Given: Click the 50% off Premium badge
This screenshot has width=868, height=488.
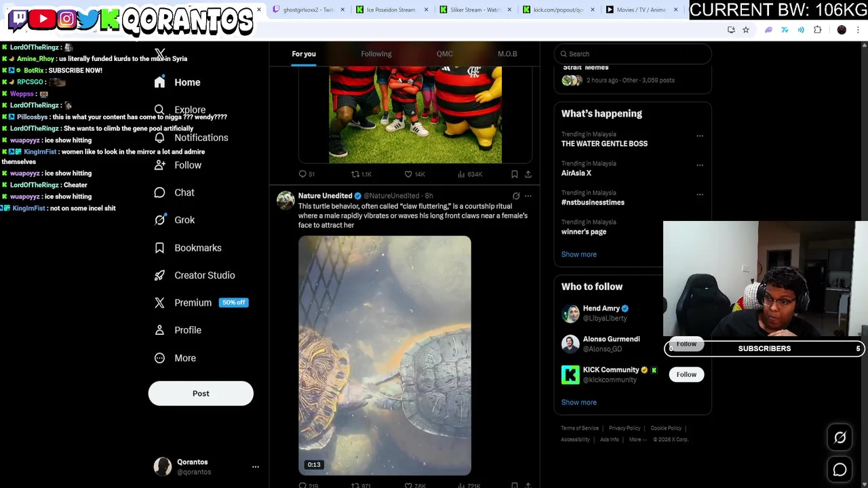Looking at the screenshot, I should pyautogui.click(x=233, y=302).
